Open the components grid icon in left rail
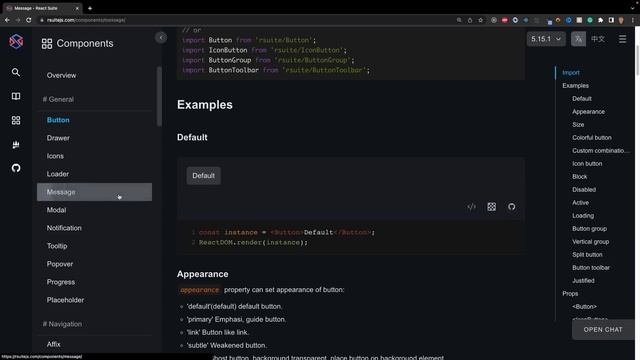The image size is (640, 360). click(x=16, y=120)
